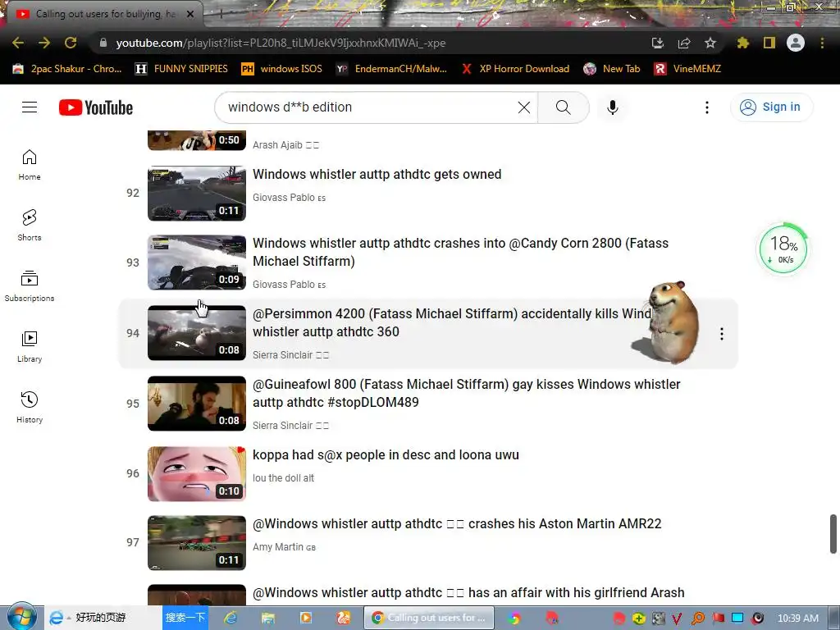This screenshot has width=840, height=630.
Task: Open the 'windows ISOS' bookmark
Action: point(282,69)
